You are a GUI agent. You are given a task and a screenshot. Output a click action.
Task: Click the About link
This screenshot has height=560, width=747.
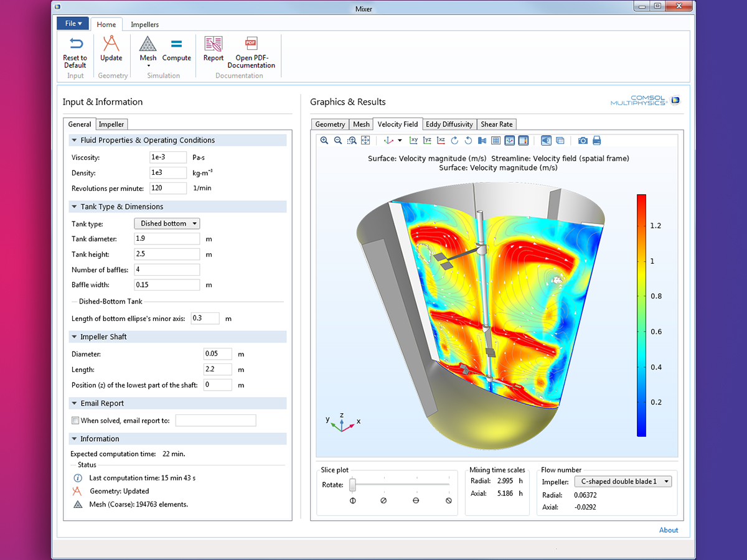coord(669,530)
